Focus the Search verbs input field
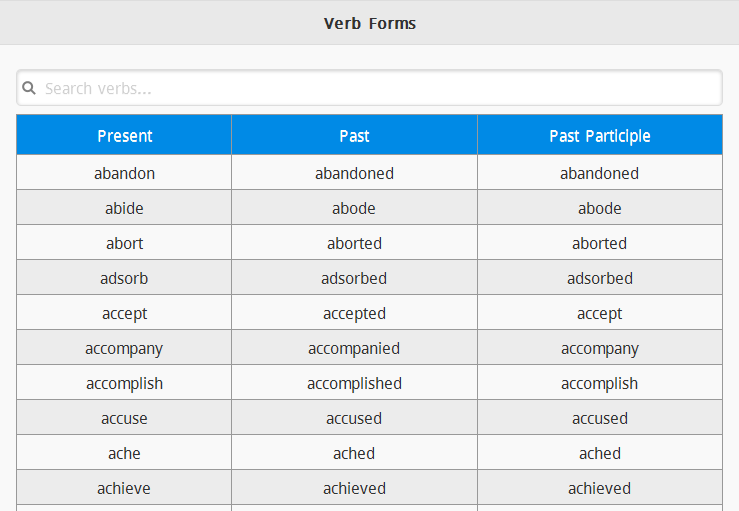739x511 pixels. (370, 88)
